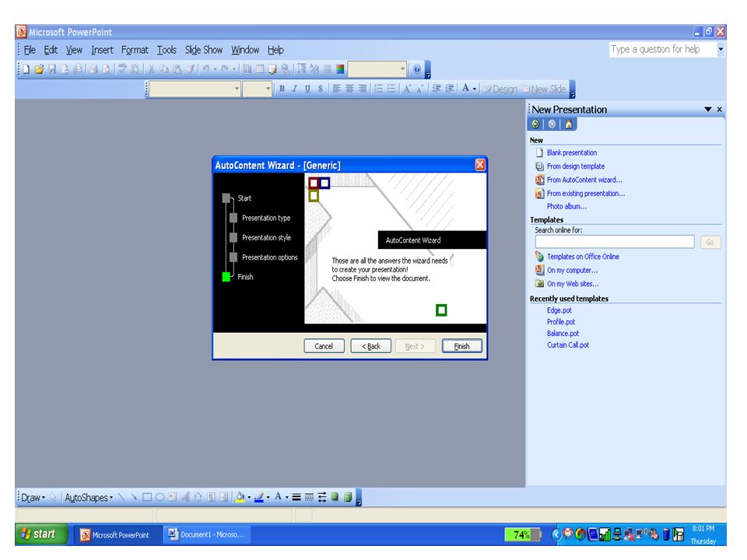Open the Slide Show menu

coord(203,50)
